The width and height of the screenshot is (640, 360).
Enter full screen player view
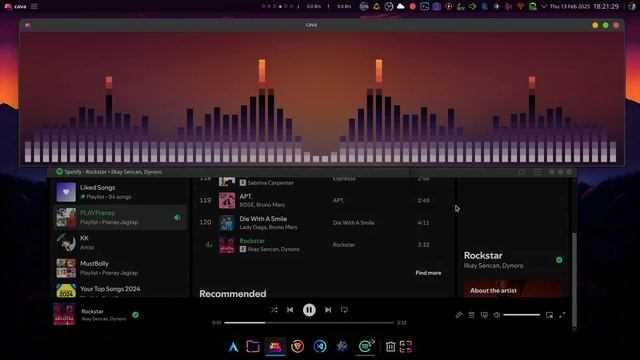click(562, 315)
